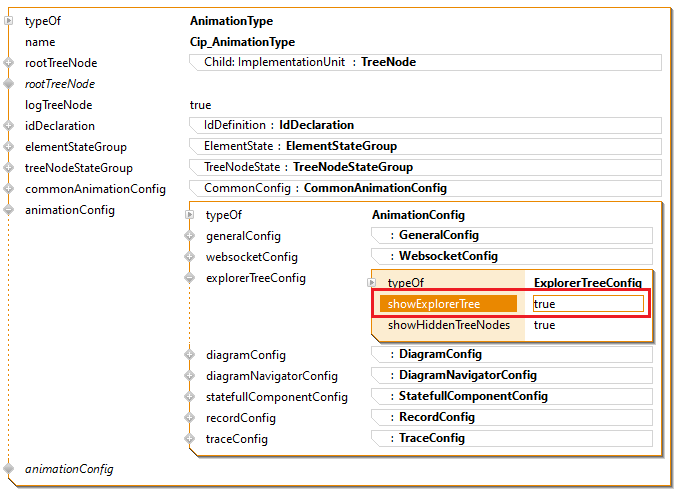This screenshot has height=495, width=674.
Task: Open the IdDefinition : IdDeclaration reference
Action: click(424, 126)
